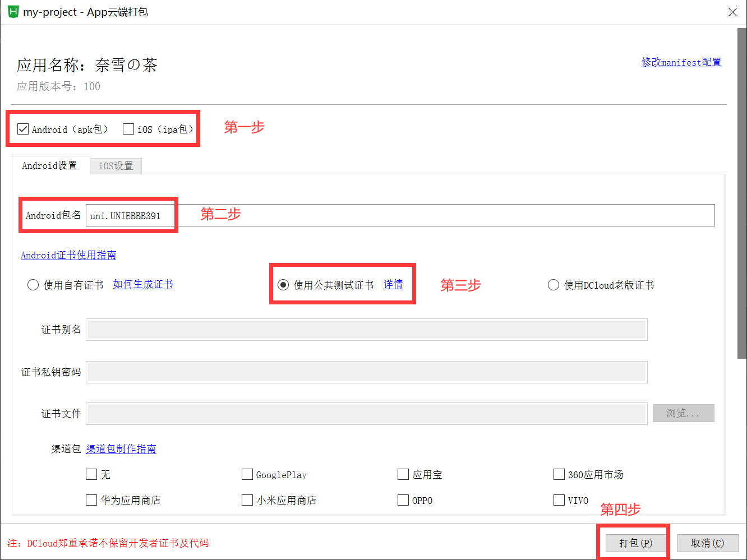Click the 应用名称：奈雪の茶 heading
The image size is (747, 560).
87,65
